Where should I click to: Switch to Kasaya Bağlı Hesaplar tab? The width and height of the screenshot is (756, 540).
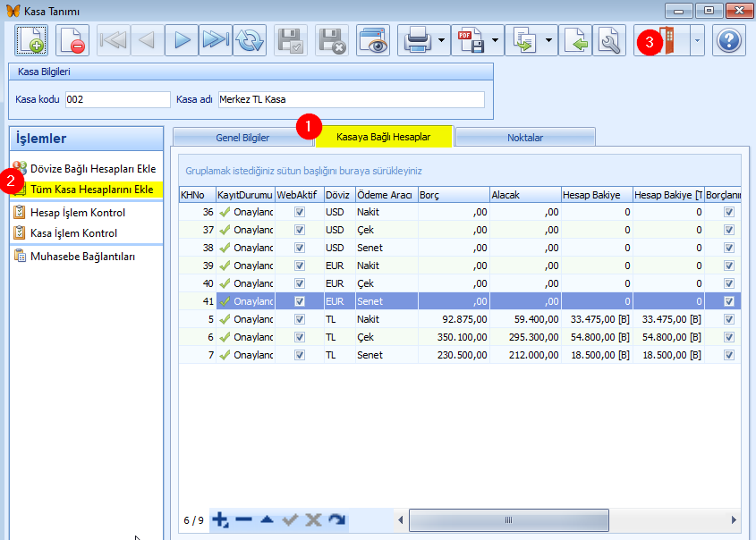pyautogui.click(x=383, y=137)
